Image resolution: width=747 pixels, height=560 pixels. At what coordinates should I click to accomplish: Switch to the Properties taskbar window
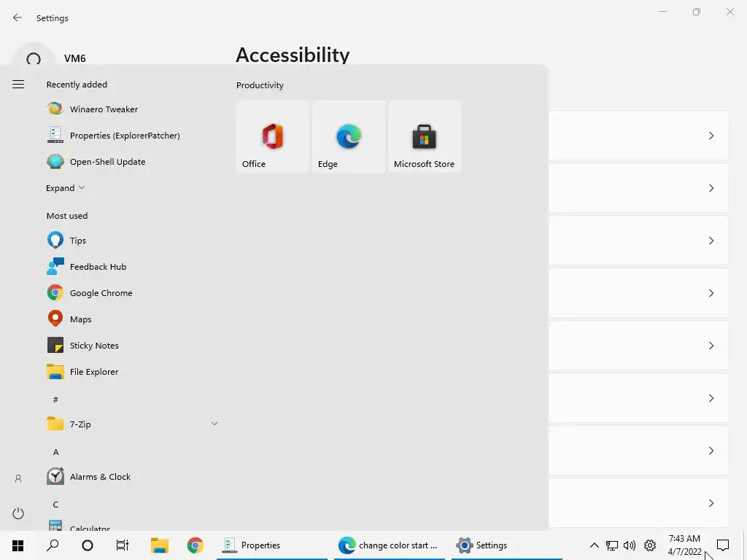tap(272, 545)
